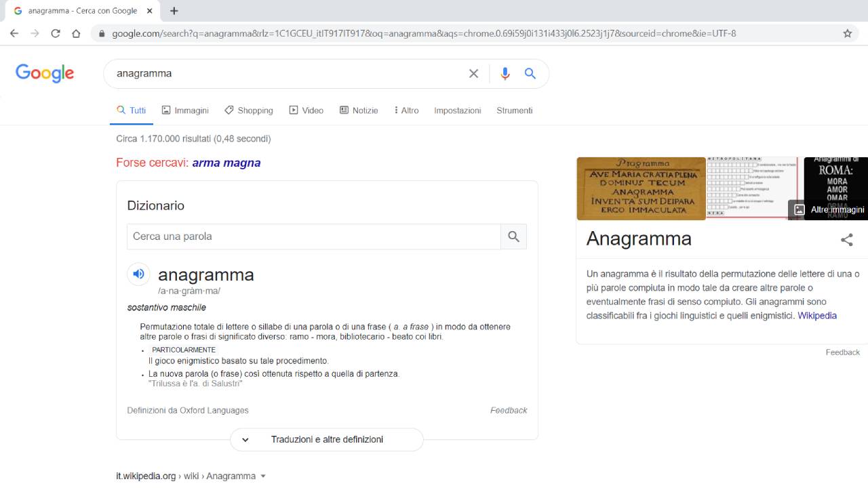Switch to the Immagini tab
868x488 pixels.
[x=185, y=110]
